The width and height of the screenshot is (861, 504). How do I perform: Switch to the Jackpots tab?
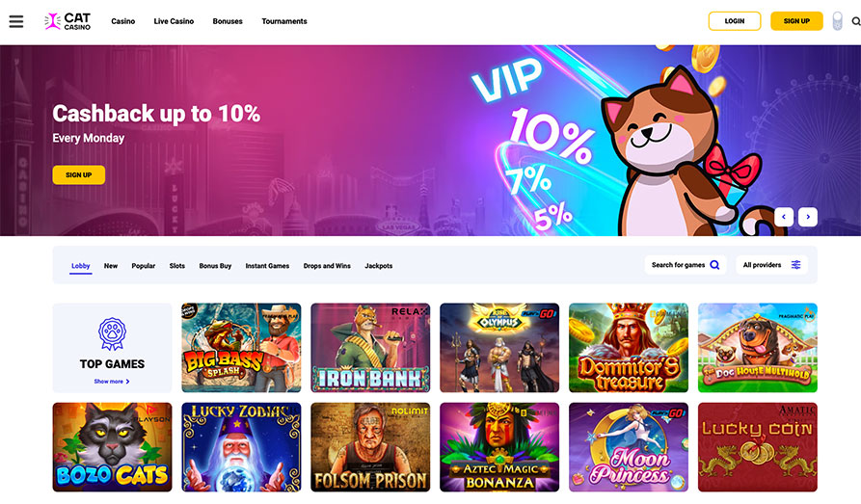coord(378,266)
